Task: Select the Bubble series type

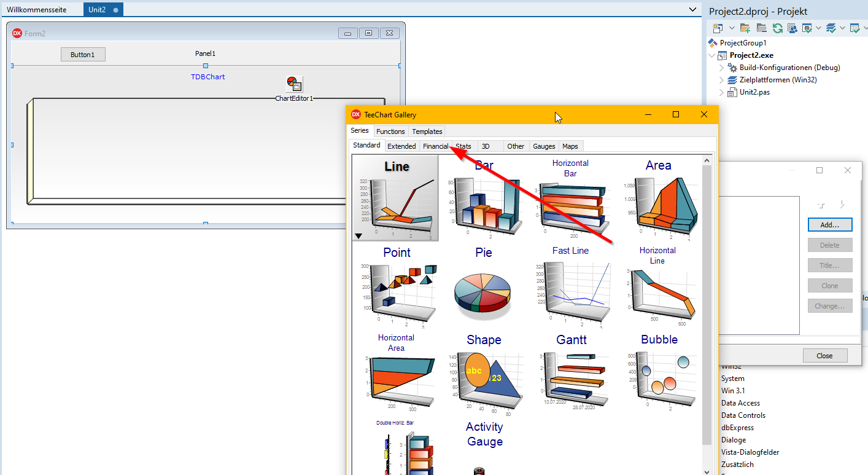Action: click(x=658, y=372)
